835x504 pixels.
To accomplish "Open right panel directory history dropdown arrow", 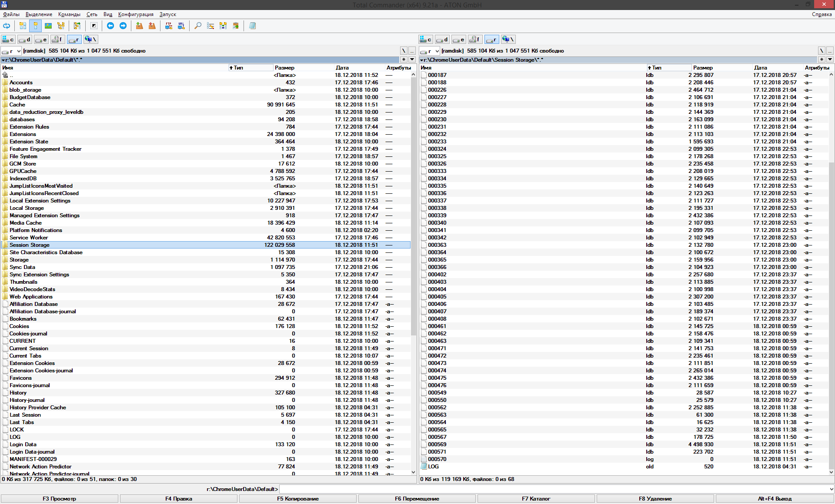I will (830, 60).
